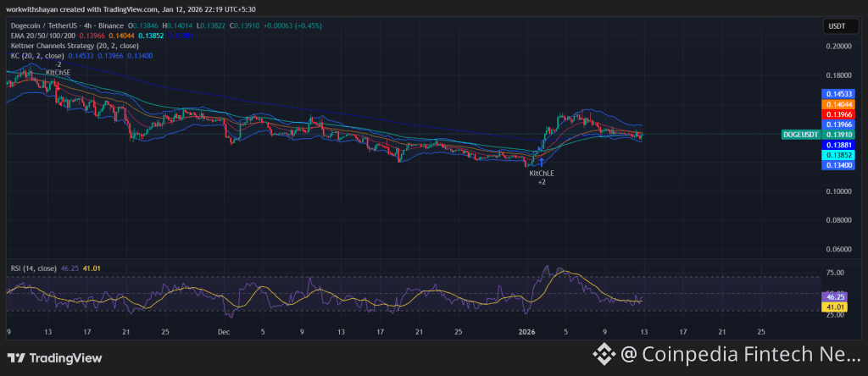
Task: Click the Binance diamond watermark icon
Action: (603, 353)
